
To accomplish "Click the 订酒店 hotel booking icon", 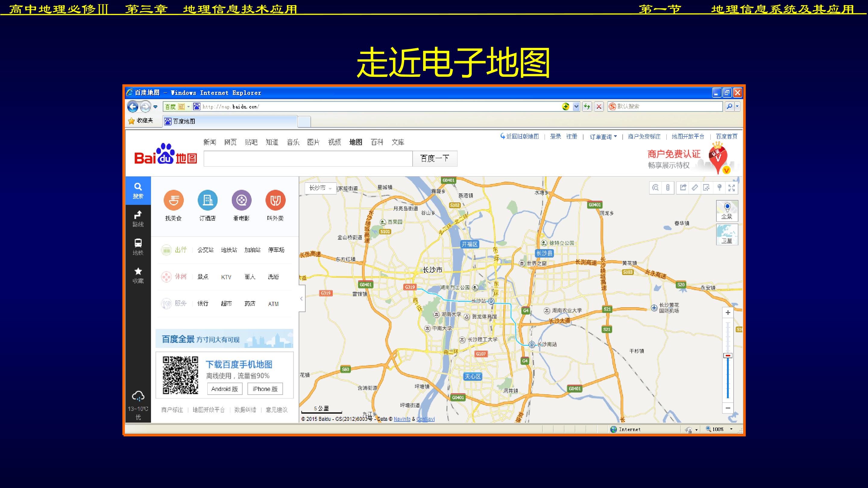I will point(208,200).
